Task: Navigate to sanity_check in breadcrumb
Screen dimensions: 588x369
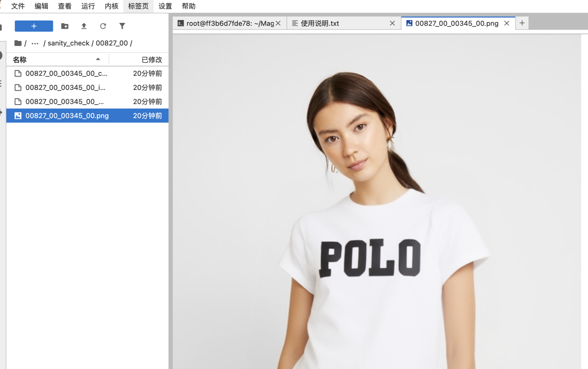Action: click(68, 43)
